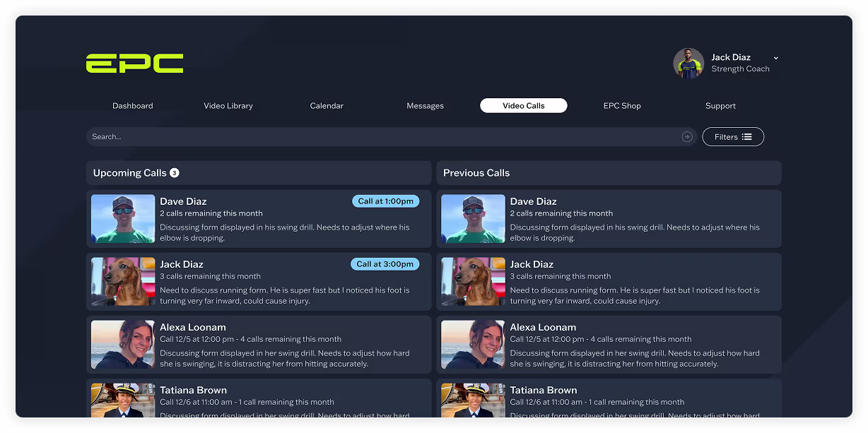Open the Video Library tab
868x433 pixels.
click(x=228, y=105)
